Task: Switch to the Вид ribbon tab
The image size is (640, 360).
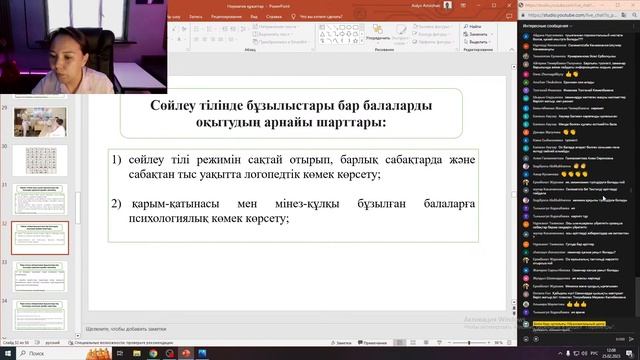Action: [x=254, y=17]
